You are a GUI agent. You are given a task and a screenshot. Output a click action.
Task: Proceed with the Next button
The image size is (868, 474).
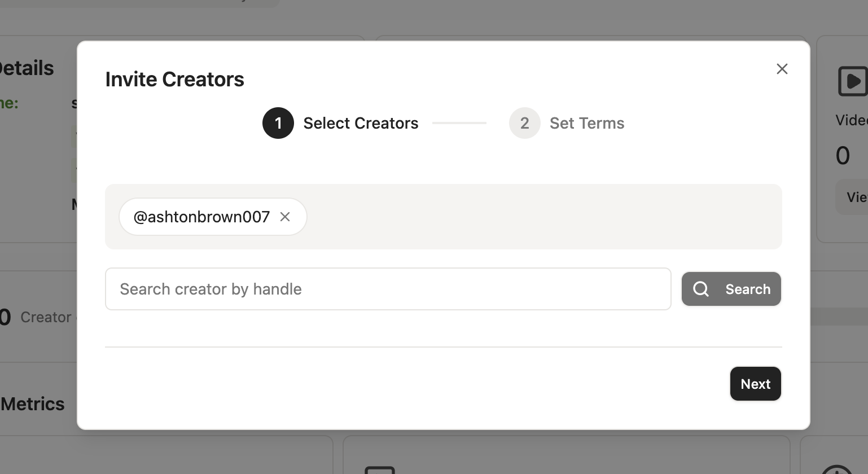[x=755, y=384]
